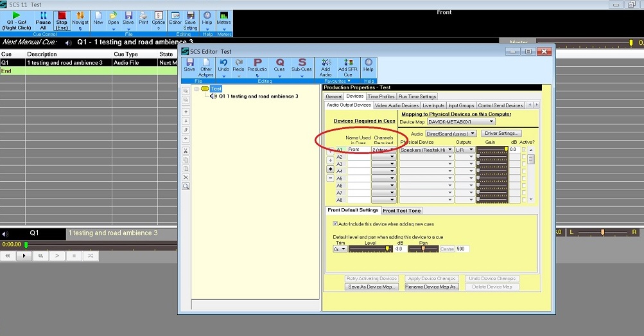Click the default Pan slider
The width and height of the screenshot is (644, 336).
(422, 249)
